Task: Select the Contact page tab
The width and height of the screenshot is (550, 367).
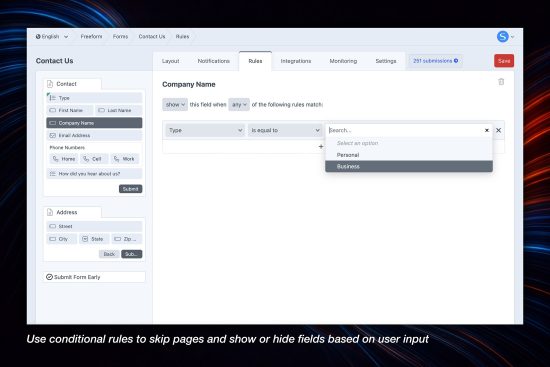Action: point(73,84)
